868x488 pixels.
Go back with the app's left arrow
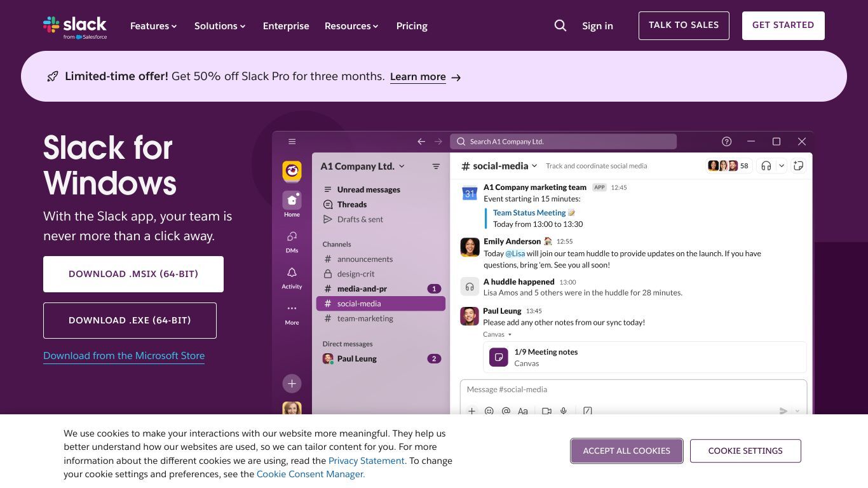(x=421, y=142)
